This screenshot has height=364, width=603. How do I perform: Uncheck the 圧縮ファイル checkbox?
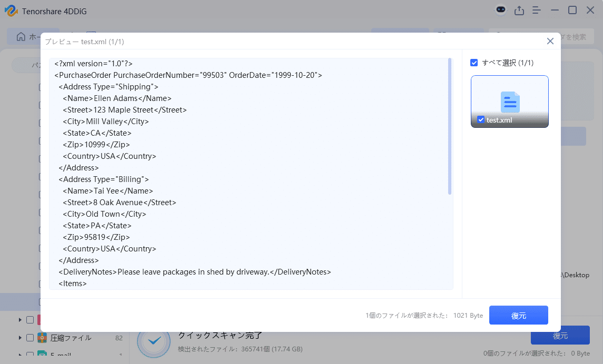coord(29,338)
